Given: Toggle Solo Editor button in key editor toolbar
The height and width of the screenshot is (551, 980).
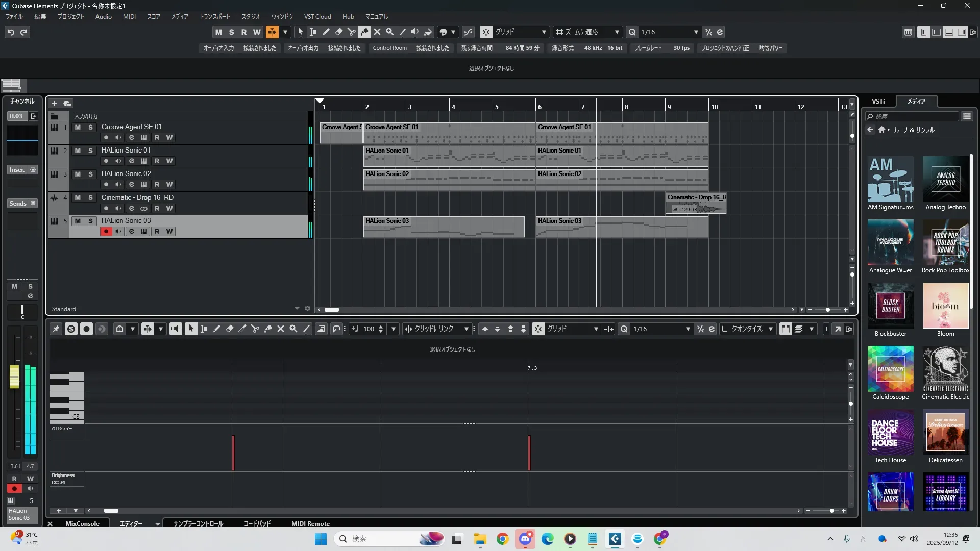Looking at the screenshot, I should pos(71,329).
